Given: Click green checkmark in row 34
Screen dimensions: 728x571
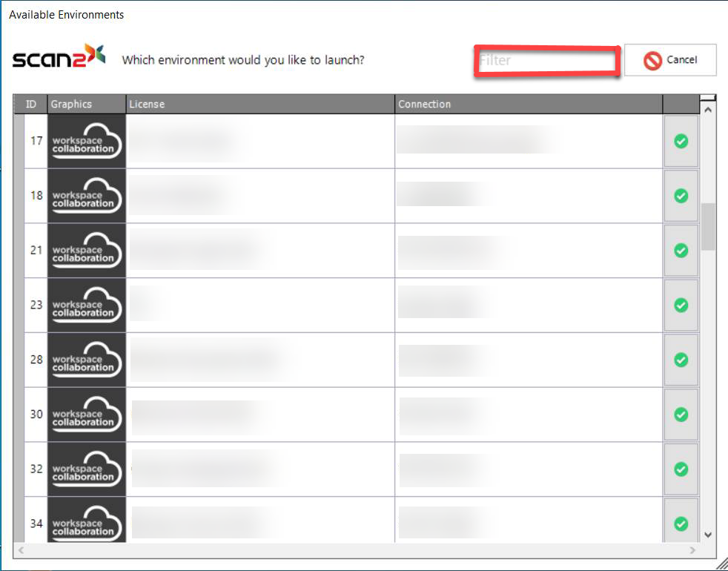Looking at the screenshot, I should 681,524.
